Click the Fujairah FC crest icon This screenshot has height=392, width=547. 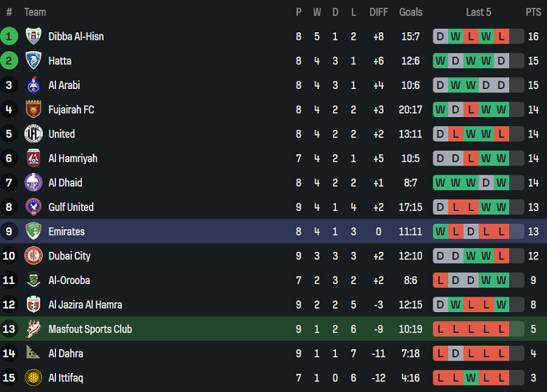33,109
